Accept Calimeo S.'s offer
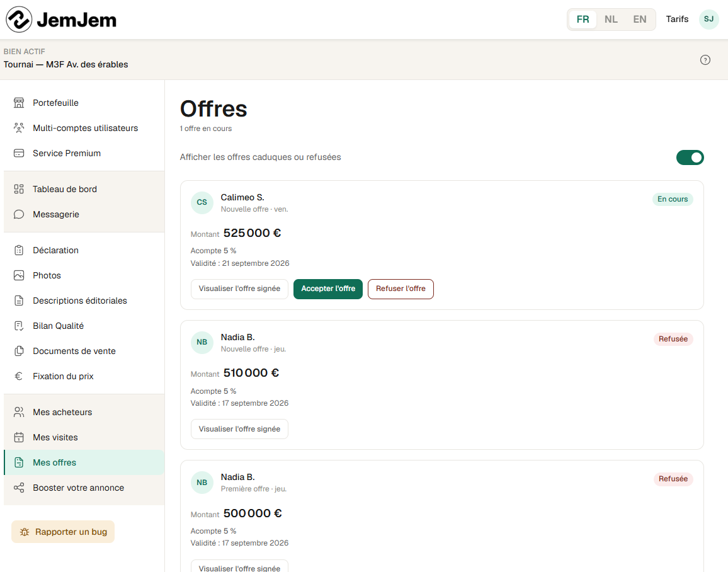Image resolution: width=728 pixels, height=572 pixels. 327,289
